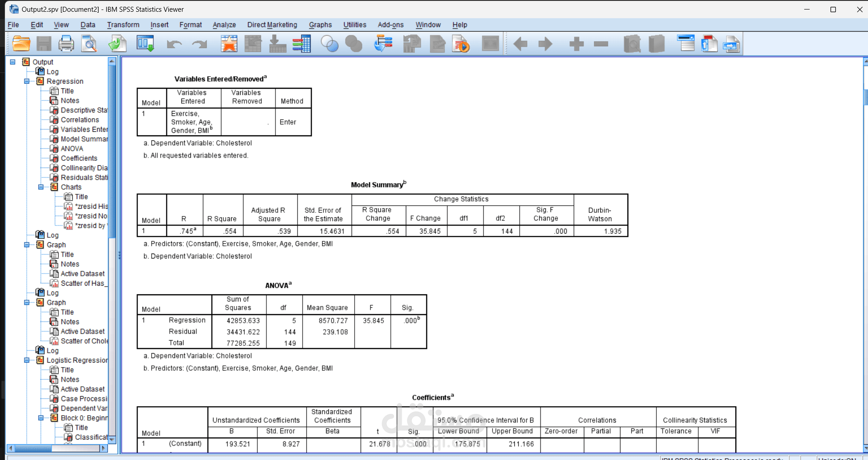
Task: Click Regression sum of squares 42853.633
Action: point(243,321)
